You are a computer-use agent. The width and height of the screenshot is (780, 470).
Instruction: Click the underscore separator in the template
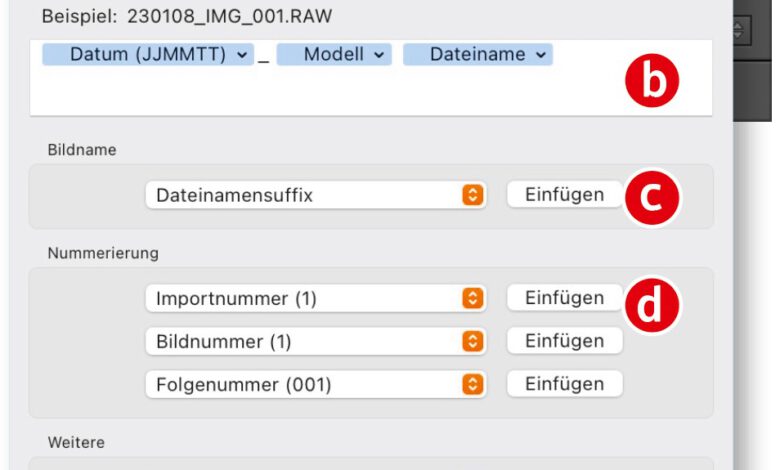[264, 58]
